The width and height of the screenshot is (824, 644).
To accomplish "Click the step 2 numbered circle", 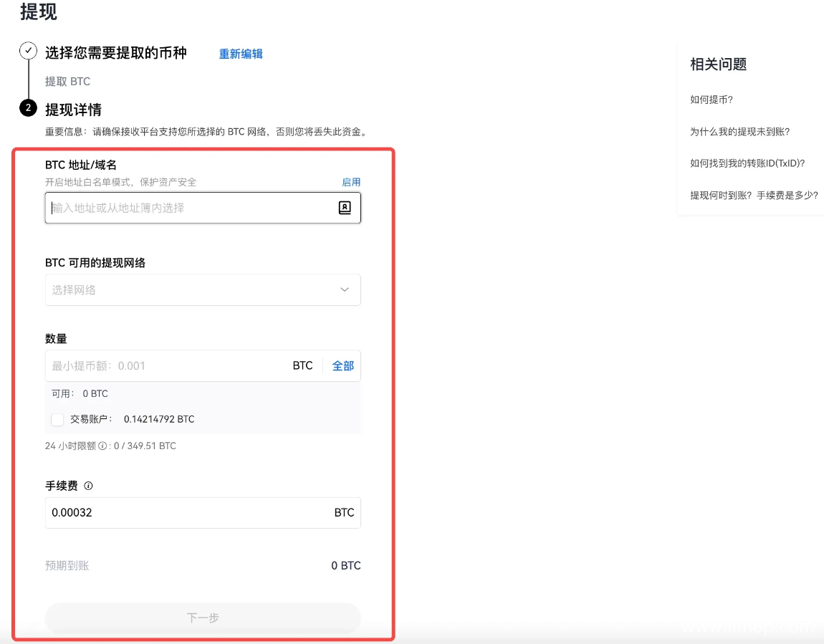I will point(28,109).
